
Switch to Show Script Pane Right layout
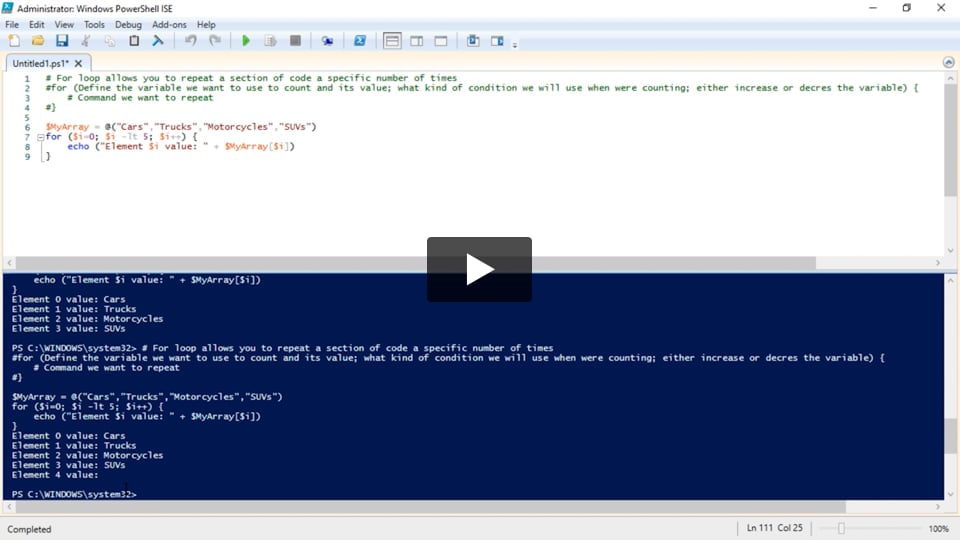tap(416, 41)
